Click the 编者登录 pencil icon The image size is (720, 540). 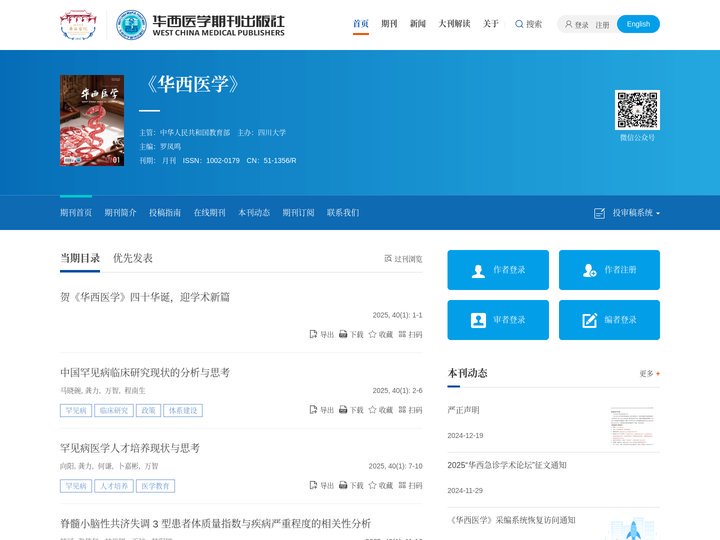(590, 320)
